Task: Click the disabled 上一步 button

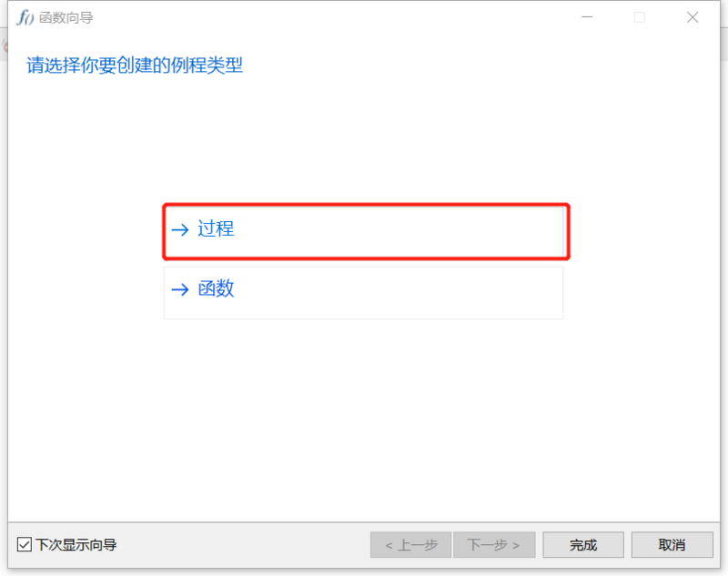Action: (x=411, y=544)
